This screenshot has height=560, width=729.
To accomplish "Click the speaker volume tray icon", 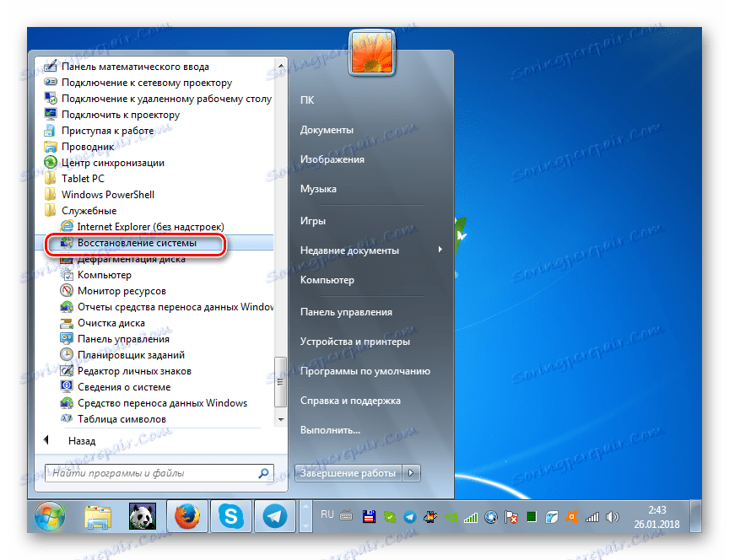I will [x=613, y=517].
